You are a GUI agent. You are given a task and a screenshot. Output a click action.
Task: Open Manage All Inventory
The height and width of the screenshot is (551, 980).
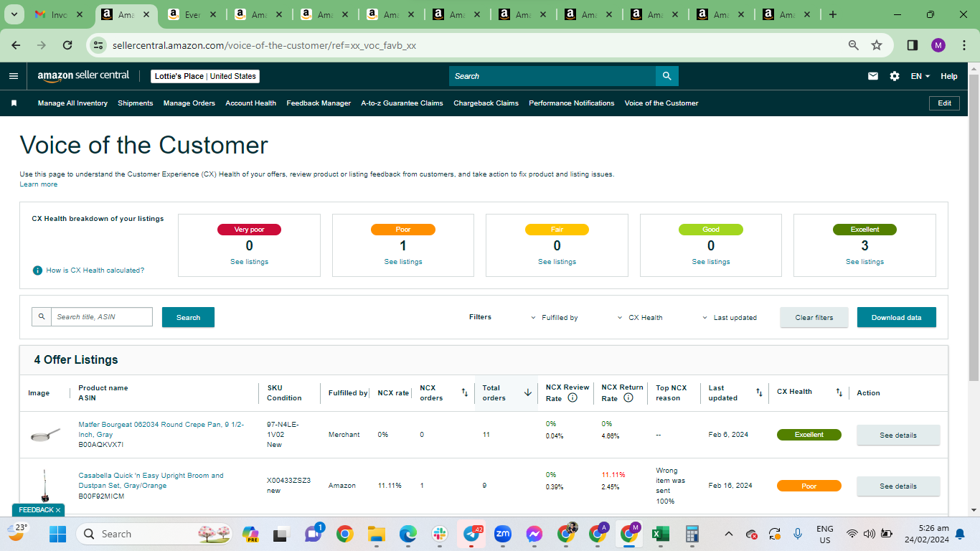point(72,103)
